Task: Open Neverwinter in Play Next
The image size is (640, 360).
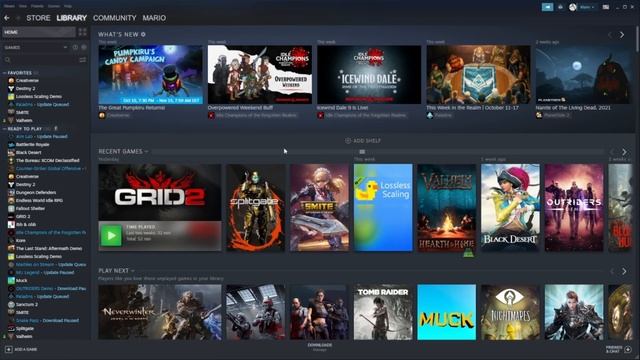Action: [160, 312]
